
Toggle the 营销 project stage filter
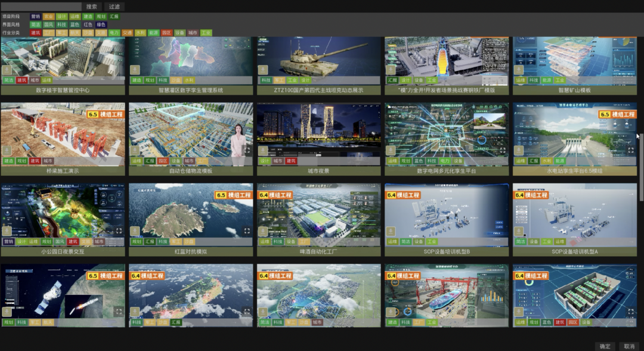36,17
